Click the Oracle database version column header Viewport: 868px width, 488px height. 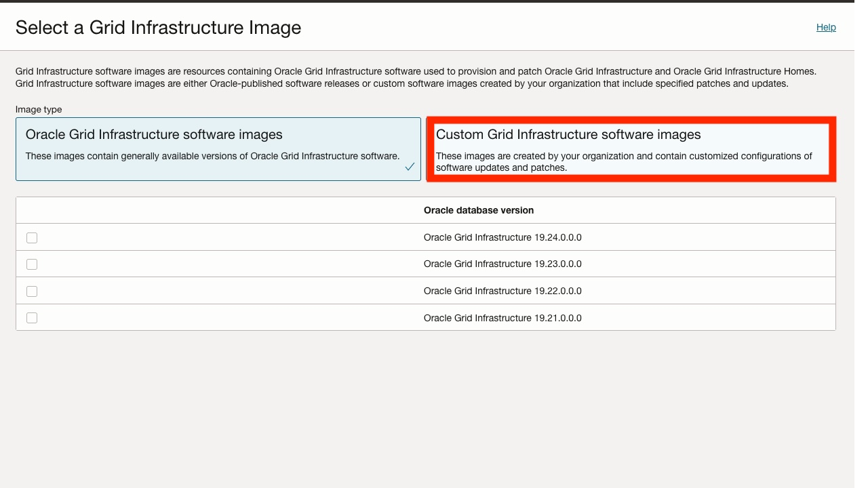tap(479, 210)
